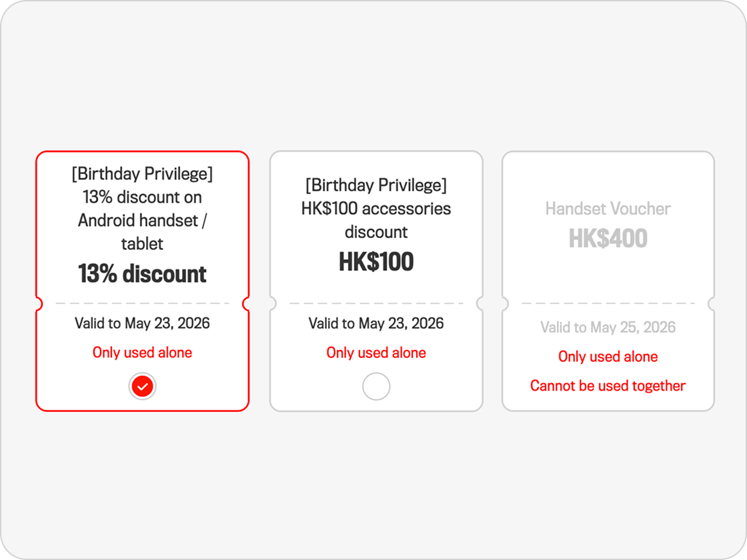Click "Valid to May 23, 2026" on 13% coupon
The height and width of the screenshot is (560, 747).
(142, 324)
